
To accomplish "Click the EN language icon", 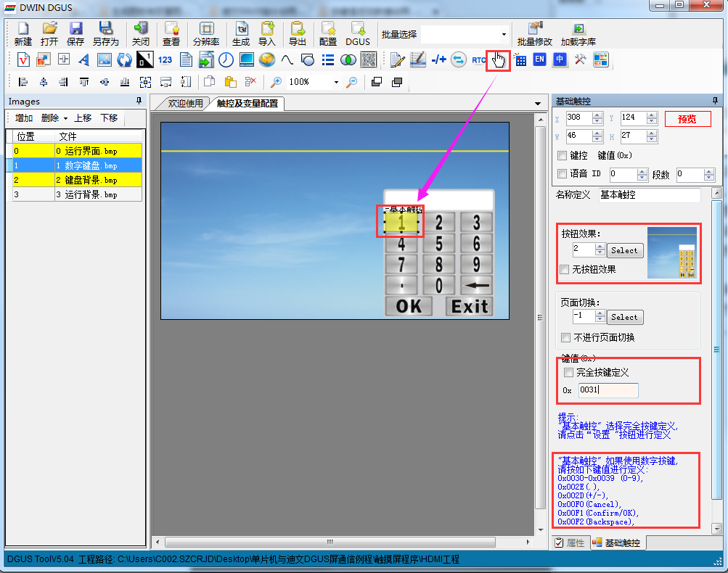I will tap(539, 60).
